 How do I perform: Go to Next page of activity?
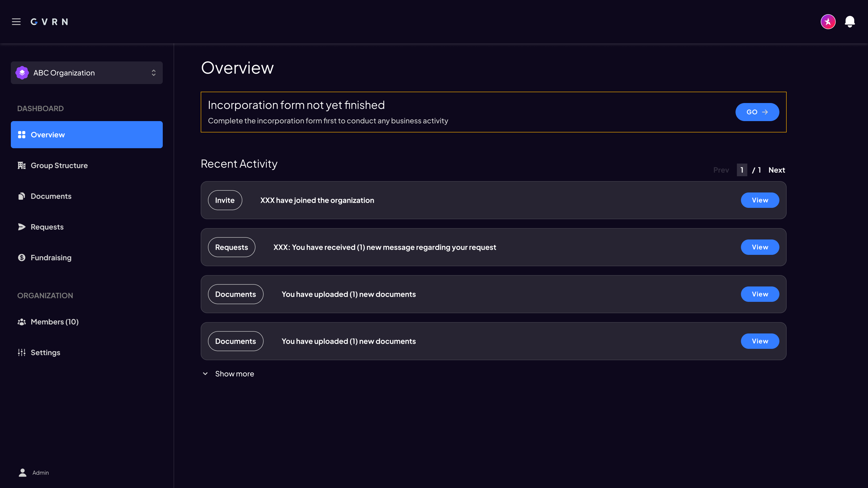click(777, 170)
